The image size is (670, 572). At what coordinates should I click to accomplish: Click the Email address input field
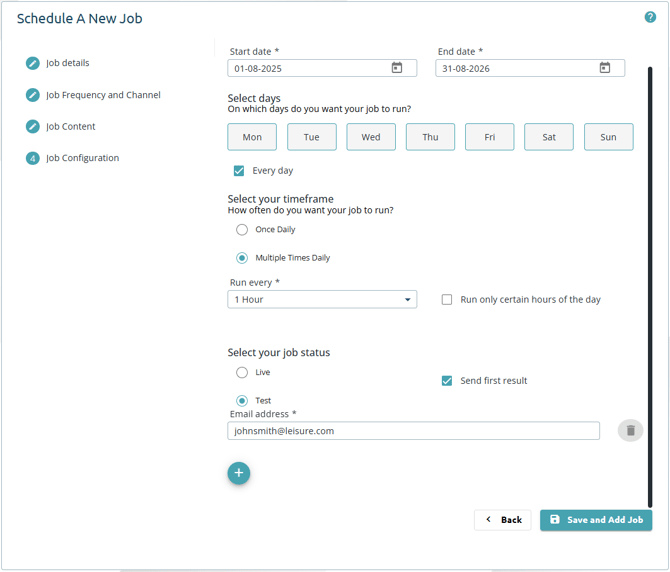(413, 431)
